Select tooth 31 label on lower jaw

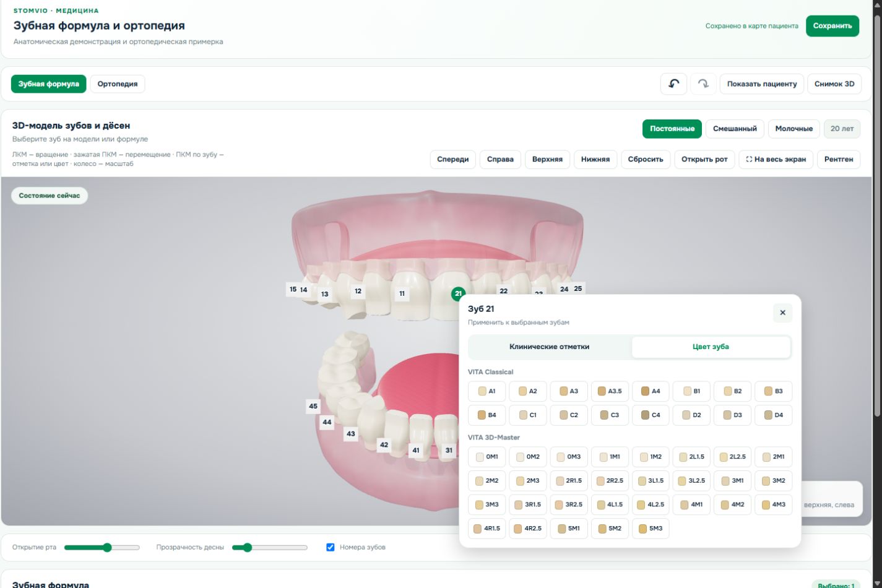(x=449, y=451)
